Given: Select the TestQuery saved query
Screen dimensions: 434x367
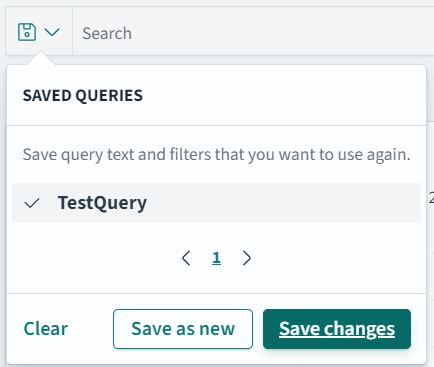Looking at the screenshot, I should (x=102, y=203).
